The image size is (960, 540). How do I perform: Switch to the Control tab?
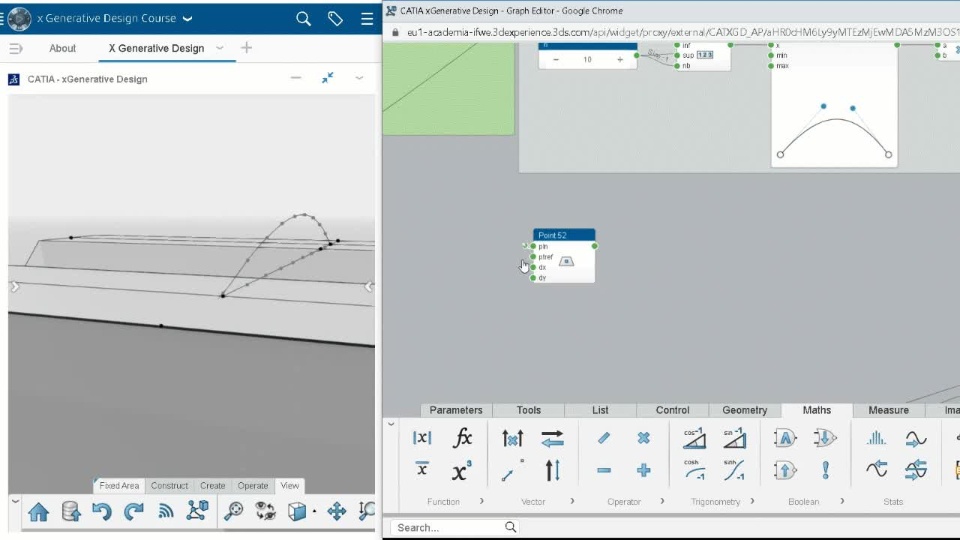pyautogui.click(x=672, y=410)
